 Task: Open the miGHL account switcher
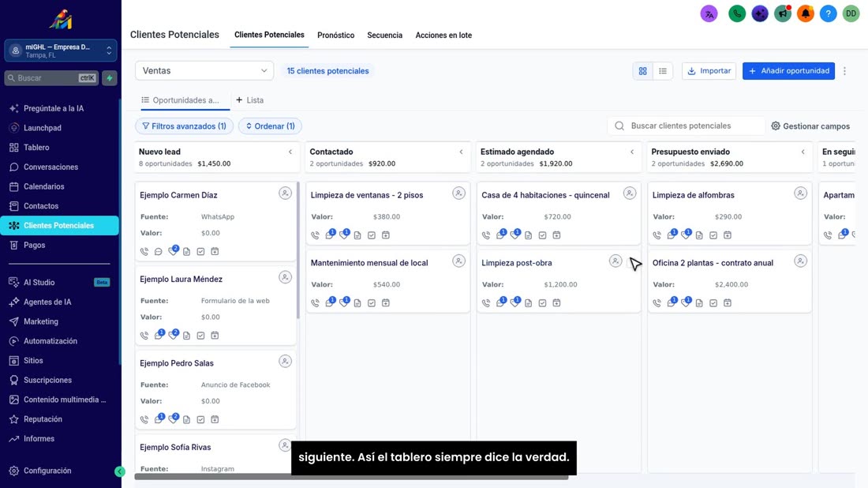60,51
